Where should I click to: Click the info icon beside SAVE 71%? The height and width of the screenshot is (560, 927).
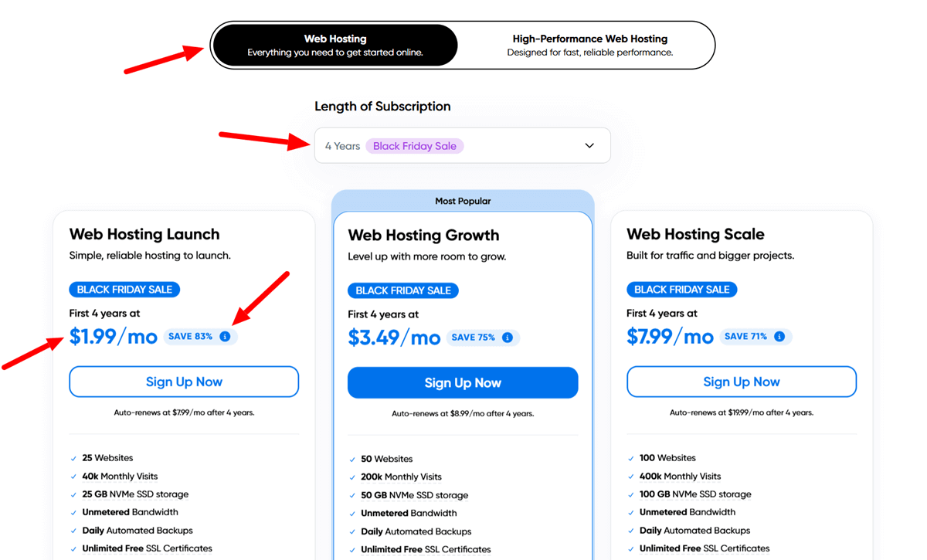[779, 336]
